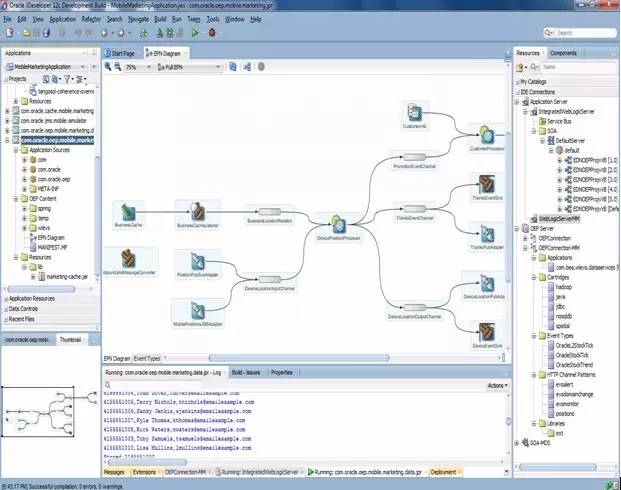
Task: Click the log panel search field
Action: [x=154, y=385]
